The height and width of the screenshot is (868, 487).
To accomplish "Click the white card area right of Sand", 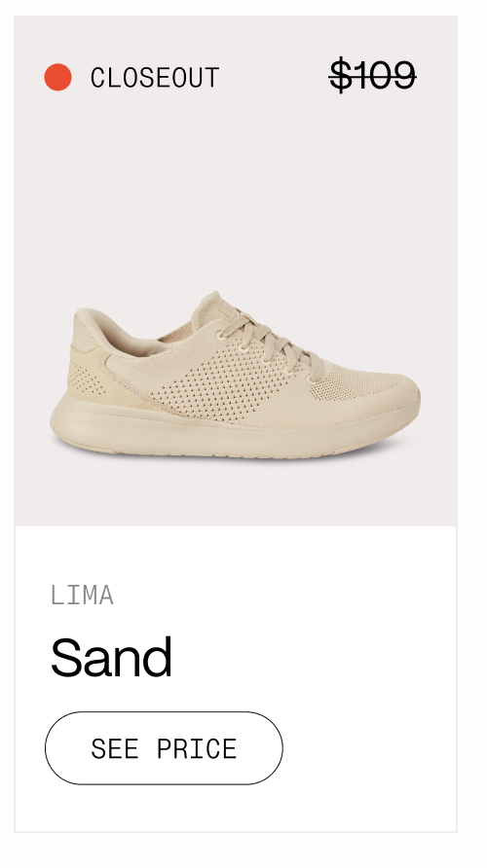I will (x=313, y=657).
